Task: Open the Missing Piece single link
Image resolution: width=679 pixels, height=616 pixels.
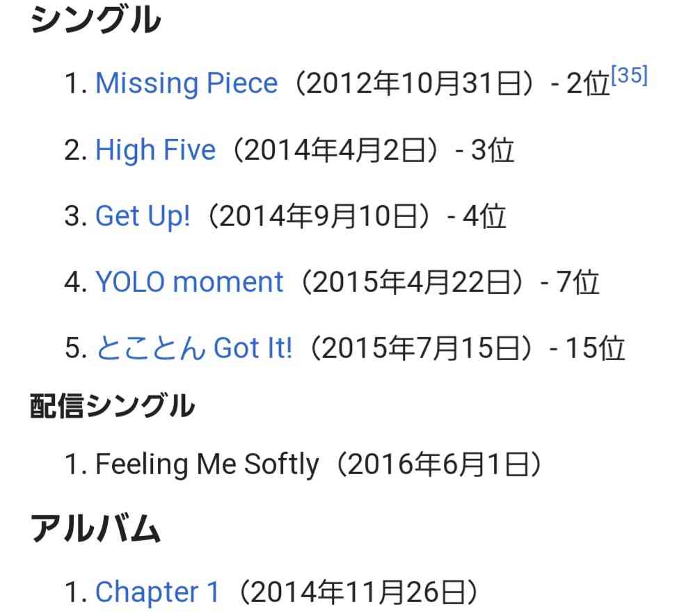Action: pyautogui.click(x=186, y=83)
